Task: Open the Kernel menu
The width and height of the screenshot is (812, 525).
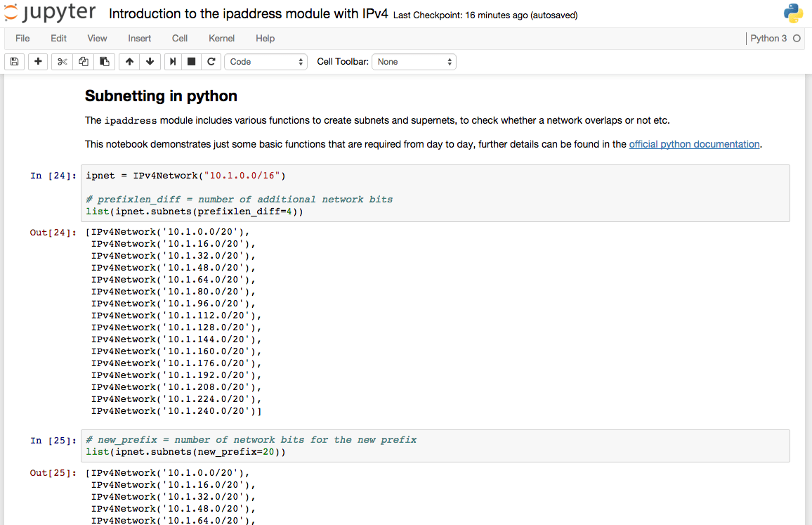Action: pos(221,39)
